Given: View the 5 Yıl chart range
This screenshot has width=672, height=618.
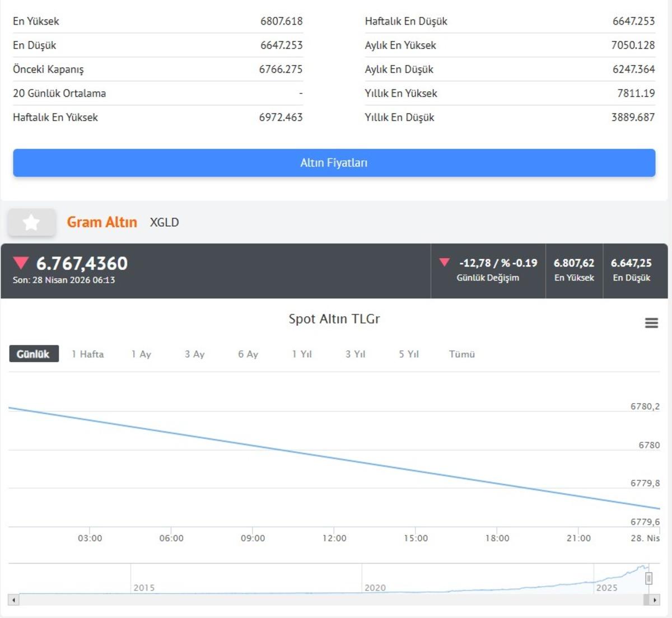Looking at the screenshot, I should point(409,354).
